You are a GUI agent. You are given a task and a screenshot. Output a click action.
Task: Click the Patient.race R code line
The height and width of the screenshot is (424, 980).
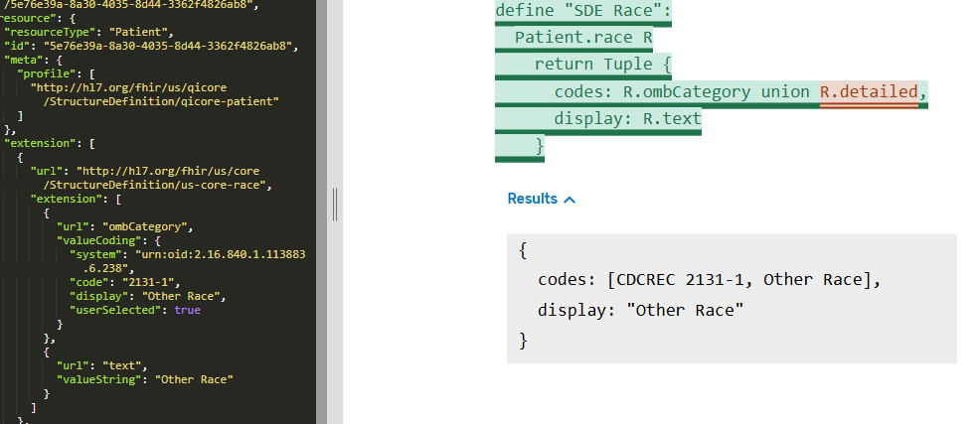(583, 38)
